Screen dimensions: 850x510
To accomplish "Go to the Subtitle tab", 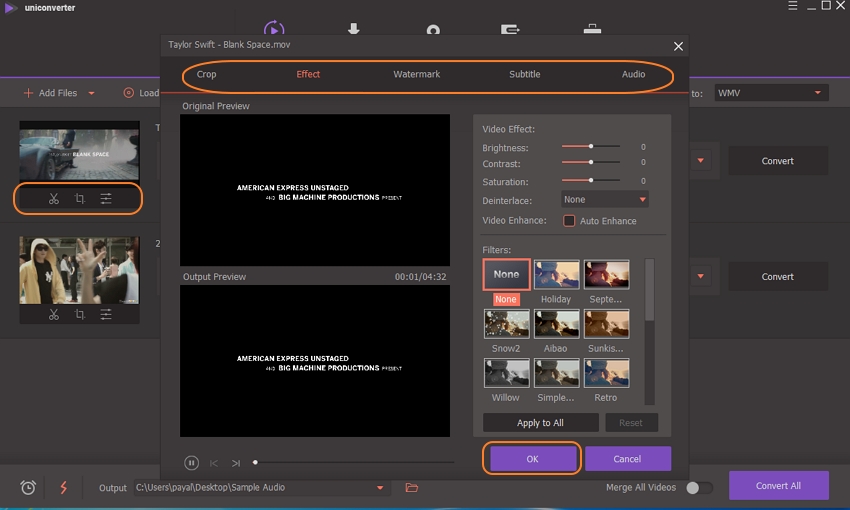I will coord(524,74).
